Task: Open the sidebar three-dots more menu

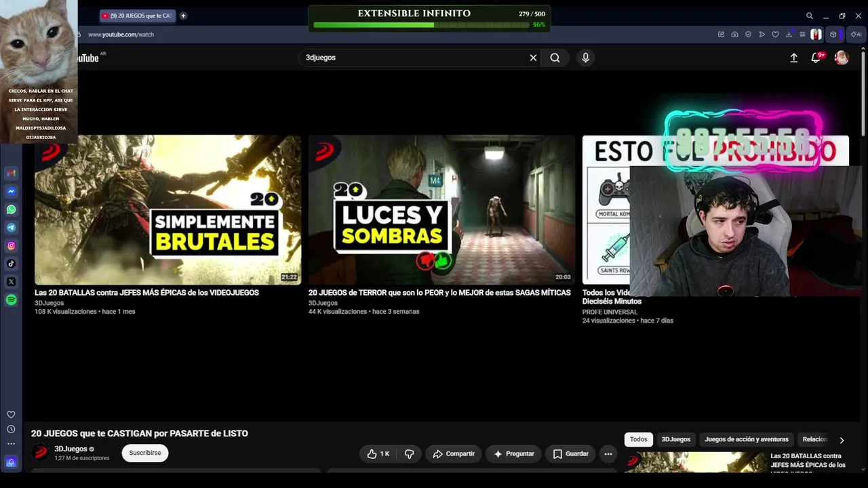Action: click(11, 444)
